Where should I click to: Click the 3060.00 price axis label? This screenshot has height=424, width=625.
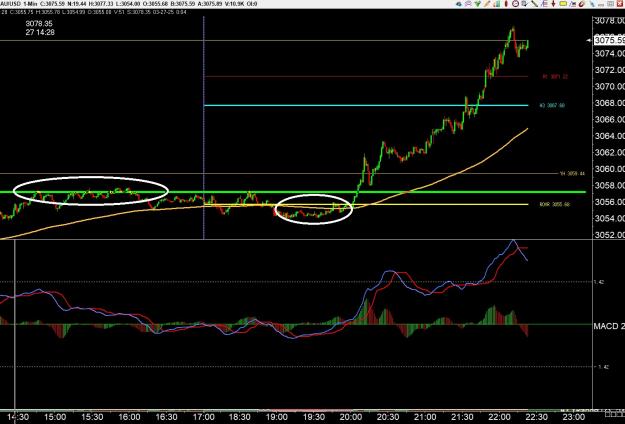tap(610, 169)
